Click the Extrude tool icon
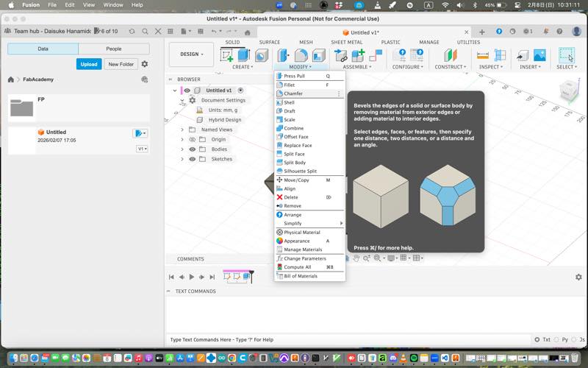Screen dimensions: 588x368 coord(244,55)
